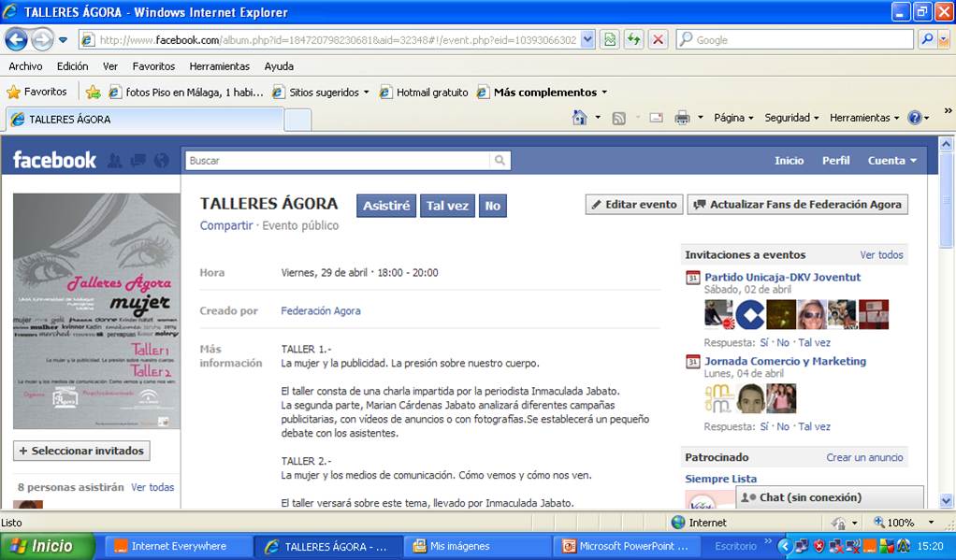Open the Talleres Ágora mujer event poster
Viewport: 956px width, 560px height.
pyautogui.click(x=96, y=311)
